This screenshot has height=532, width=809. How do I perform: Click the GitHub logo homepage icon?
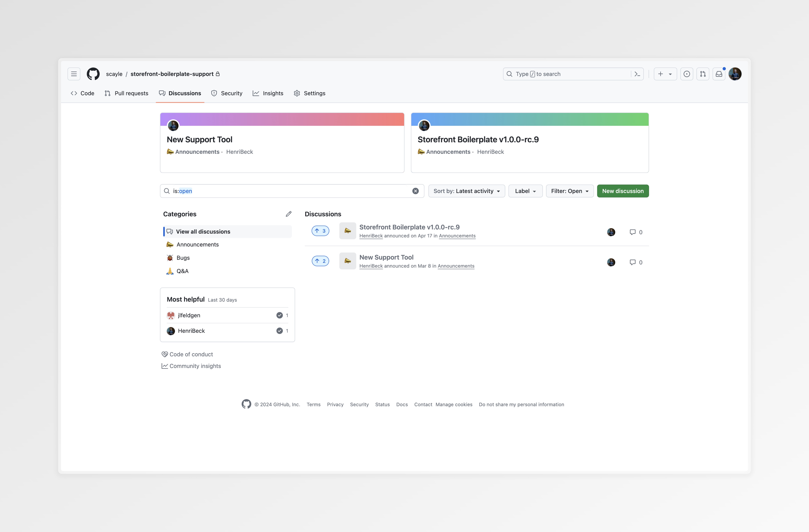pyautogui.click(x=93, y=74)
